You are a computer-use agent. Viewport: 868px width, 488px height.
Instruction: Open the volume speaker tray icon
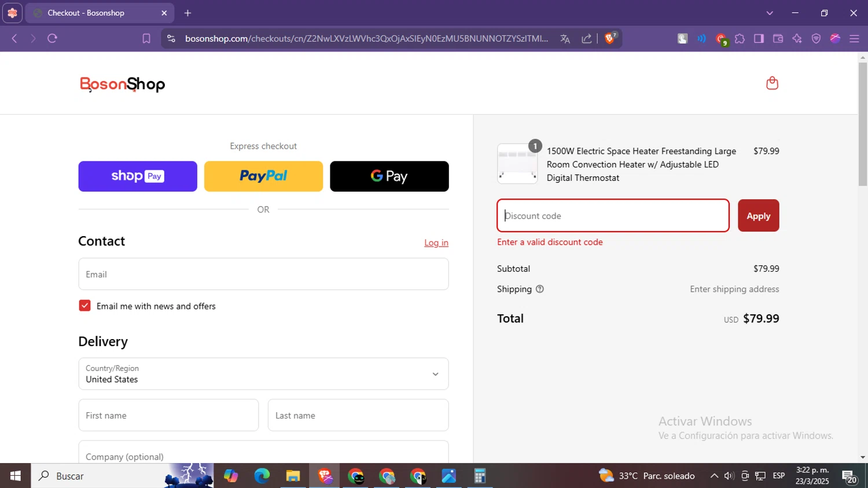[729, 476]
